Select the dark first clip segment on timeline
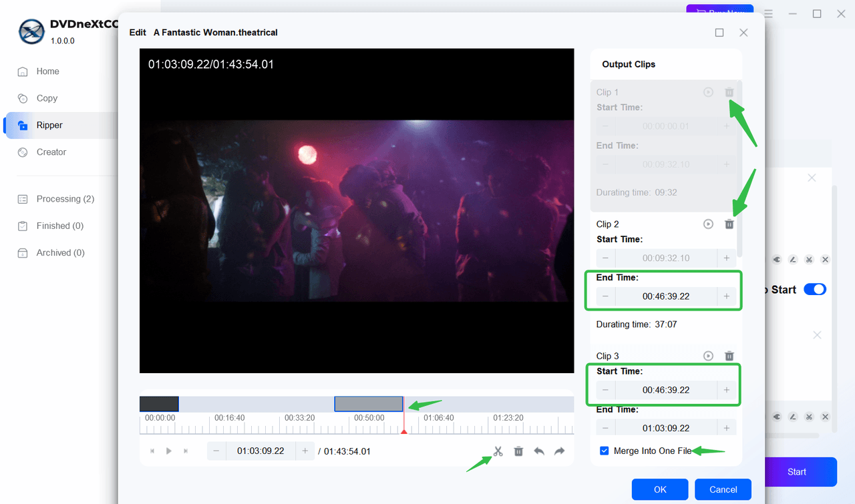The width and height of the screenshot is (855, 504). [159, 404]
